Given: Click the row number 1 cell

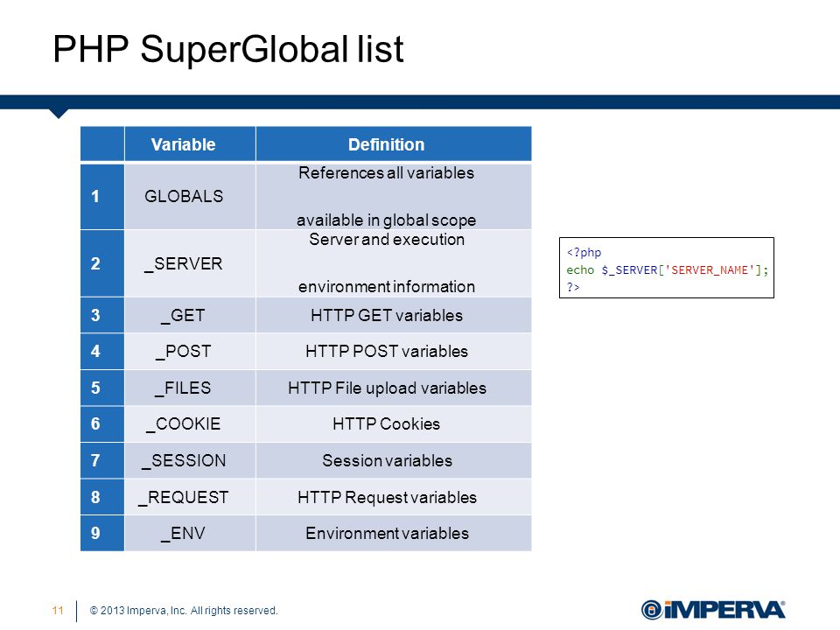Looking at the screenshot, I should [x=102, y=196].
